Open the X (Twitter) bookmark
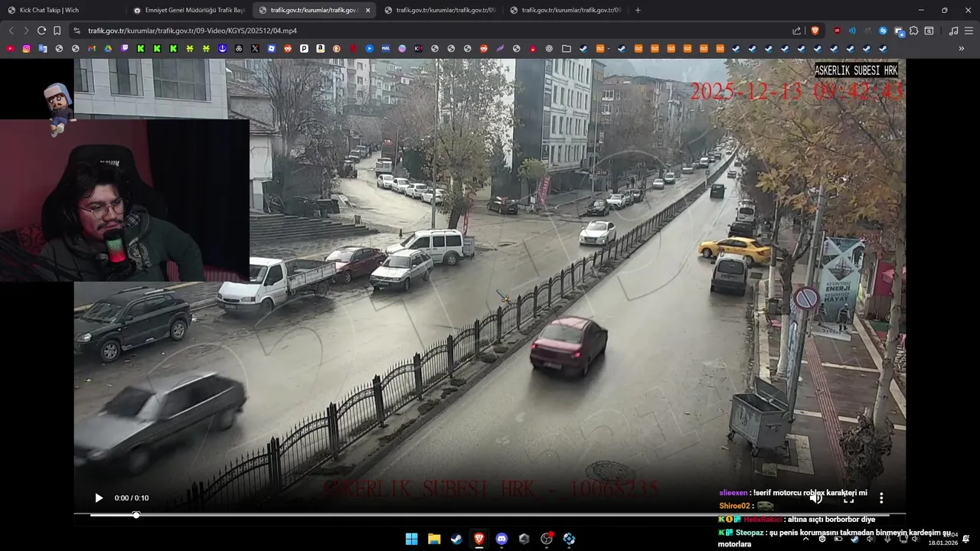This screenshot has height=551, width=980. 255,48
